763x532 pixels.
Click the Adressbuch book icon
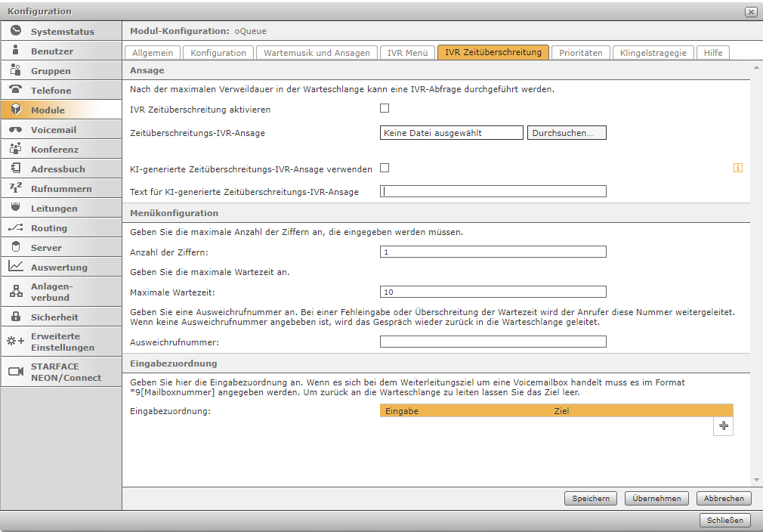click(16, 169)
